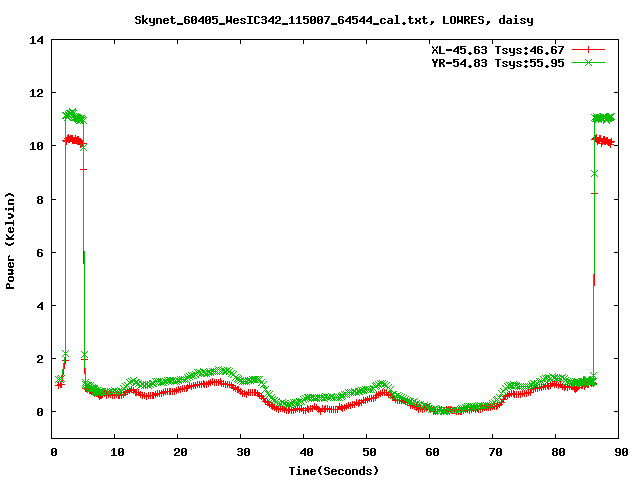Click the x-axis tick label 90
Screen dimensions: 640x480
(x=621, y=452)
